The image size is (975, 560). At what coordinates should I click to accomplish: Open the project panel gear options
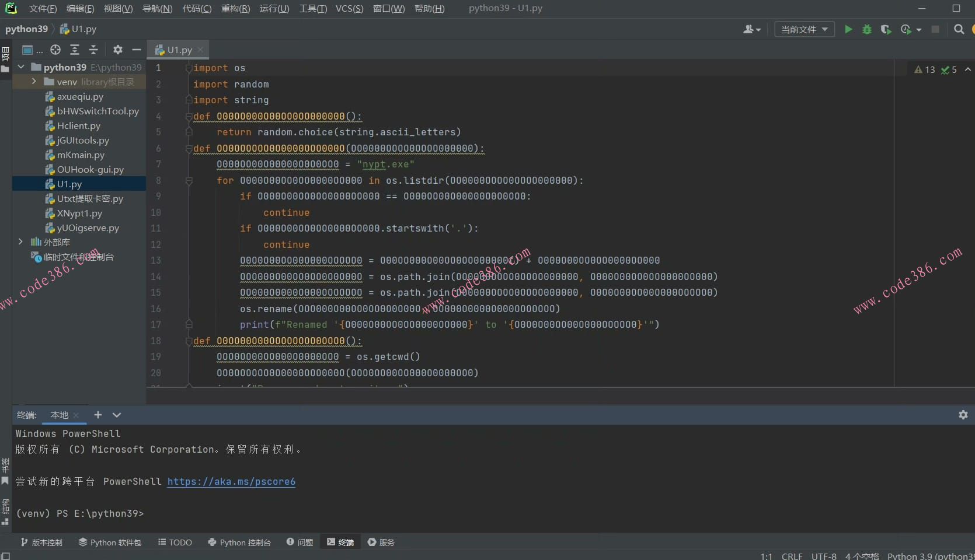117,50
